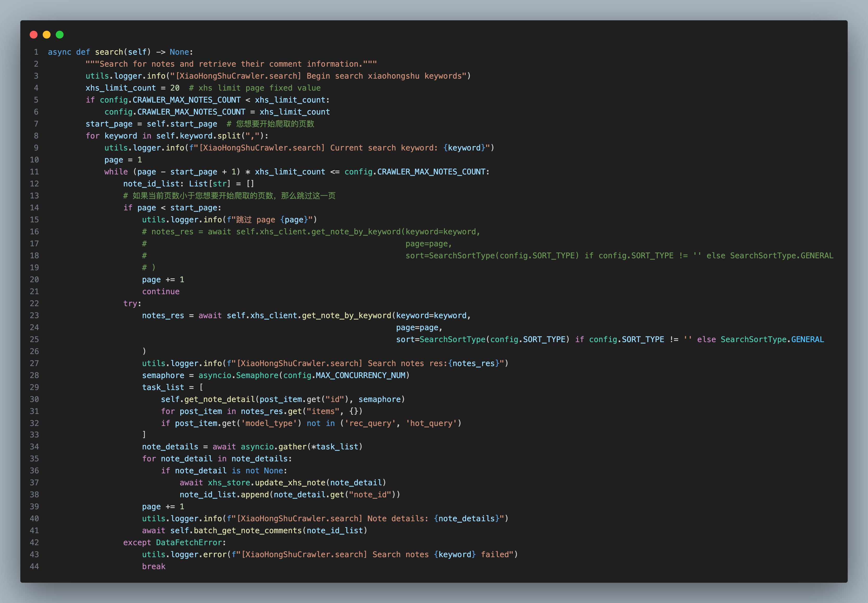Click 'xhs_limit_count = 20' value on line 4
Screen dimensions: 868x603
coord(175,88)
